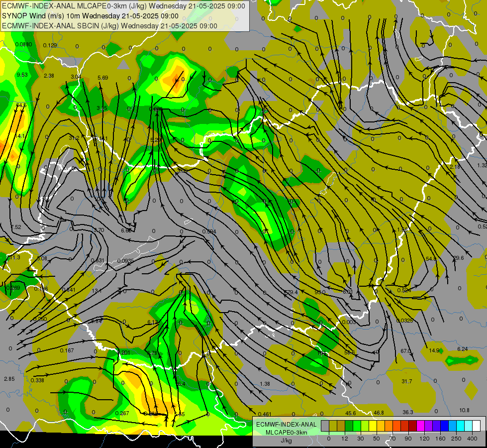
Task: Click map value 36.3
Action: click(x=408, y=412)
